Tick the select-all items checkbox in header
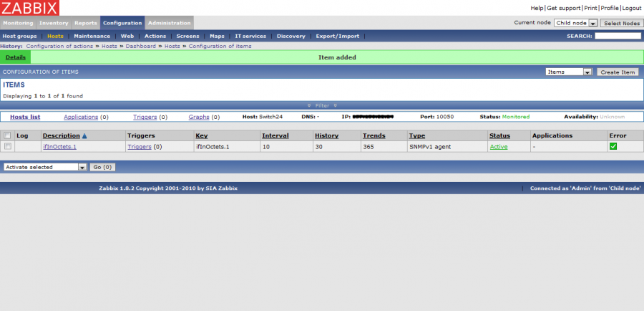Image resolution: width=644 pixels, height=311 pixels. (7, 135)
